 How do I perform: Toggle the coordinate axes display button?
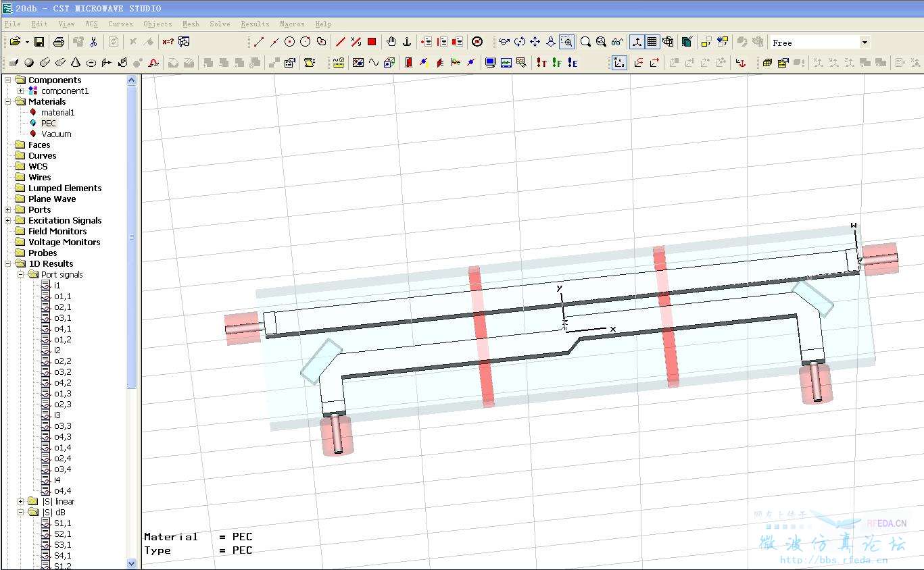[x=637, y=42]
